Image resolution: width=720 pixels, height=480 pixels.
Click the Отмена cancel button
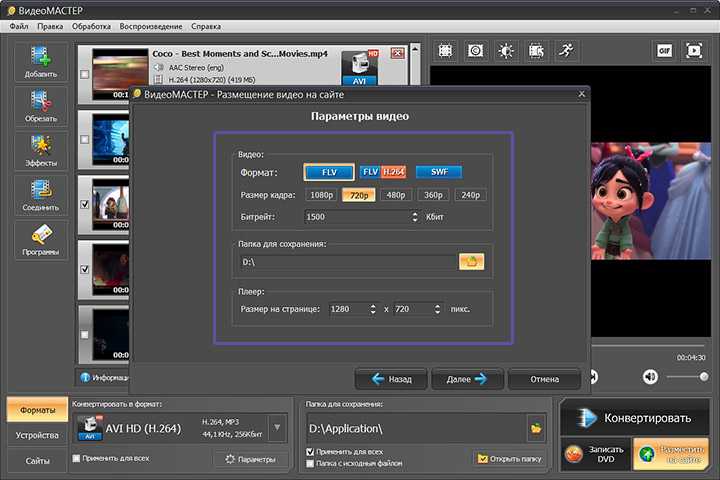pos(545,379)
